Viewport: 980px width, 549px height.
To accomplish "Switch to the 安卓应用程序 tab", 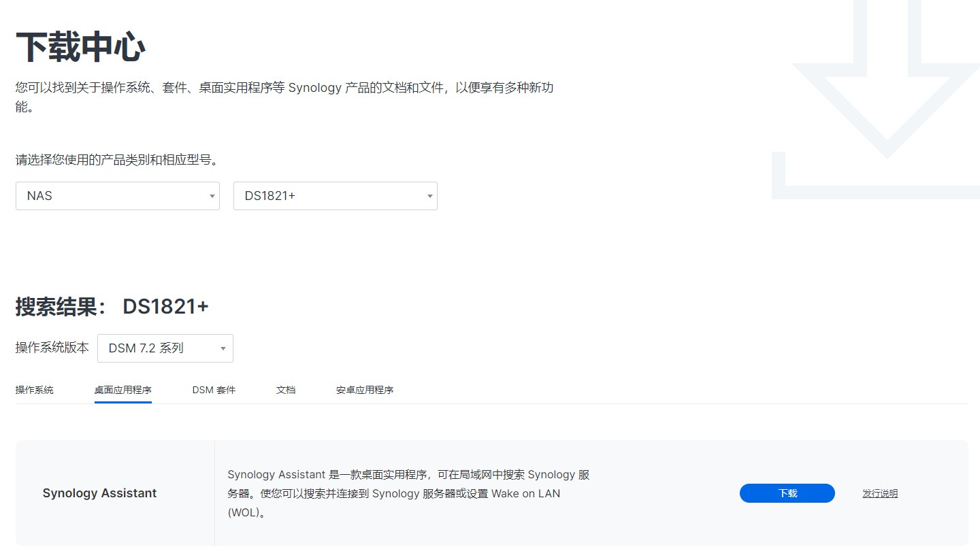I will pos(365,390).
